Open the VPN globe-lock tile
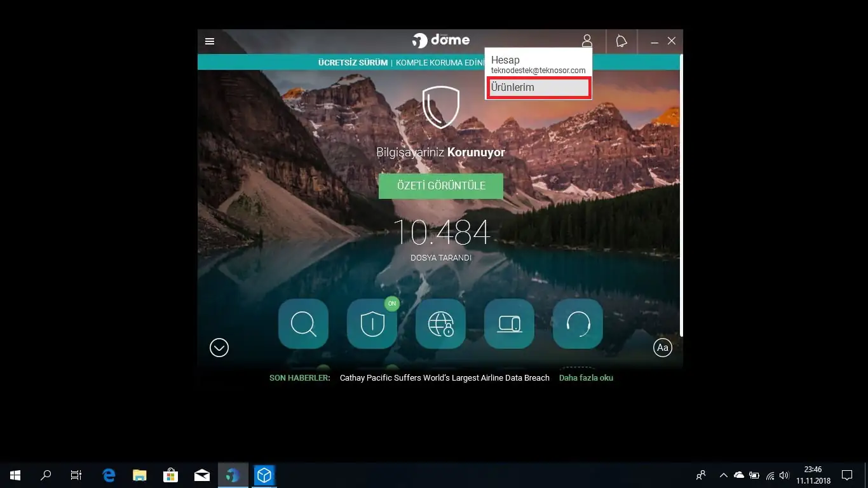Viewport: 868px width, 488px height. pos(440,323)
